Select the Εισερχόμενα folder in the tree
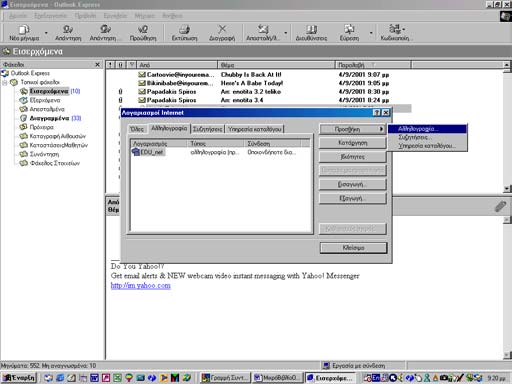This screenshot has width=512, height=384. click(49, 91)
